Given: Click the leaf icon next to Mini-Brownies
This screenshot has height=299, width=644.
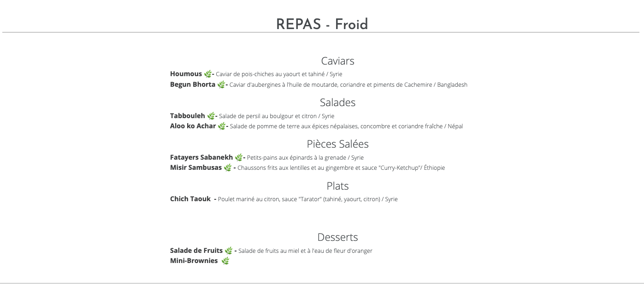Looking at the screenshot, I should tap(225, 261).
